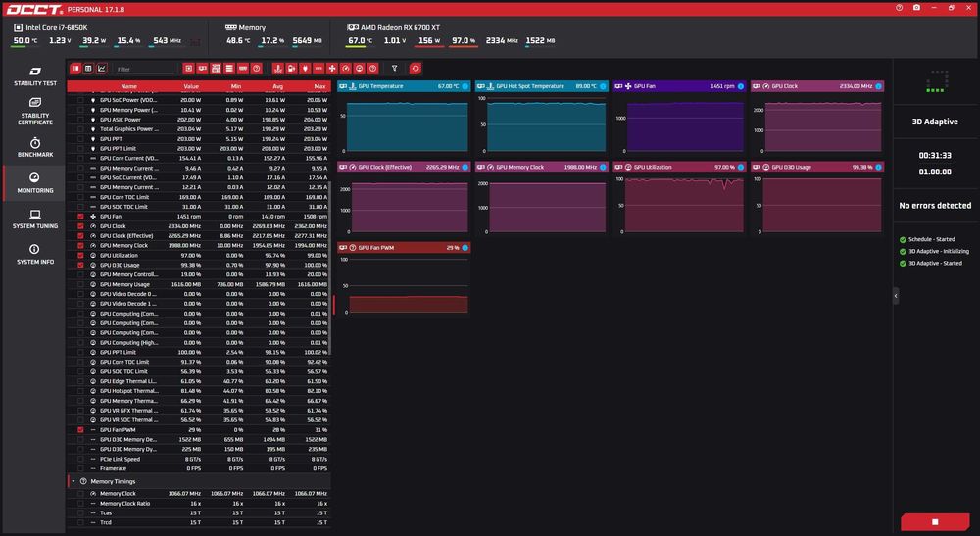Click the funnel filter icon
The width and height of the screenshot is (980, 536).
coord(394,68)
